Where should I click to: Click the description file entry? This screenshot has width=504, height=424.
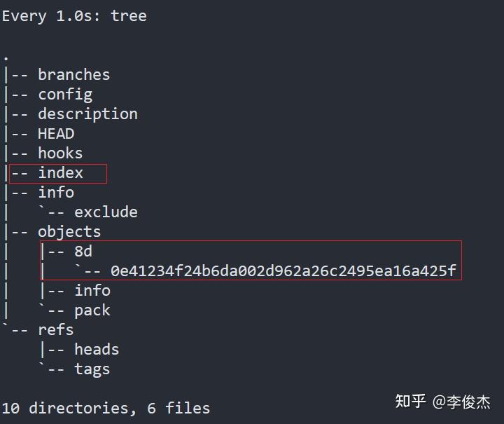click(x=87, y=114)
